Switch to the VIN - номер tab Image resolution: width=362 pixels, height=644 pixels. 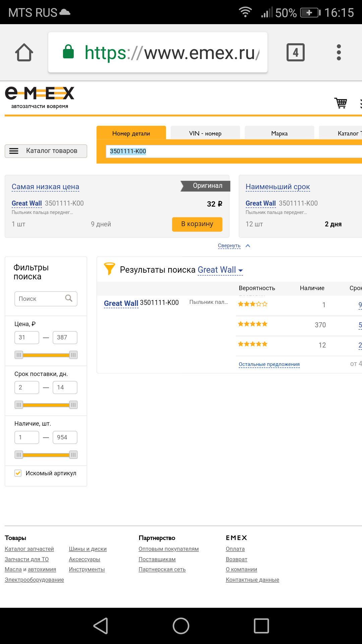point(205,133)
